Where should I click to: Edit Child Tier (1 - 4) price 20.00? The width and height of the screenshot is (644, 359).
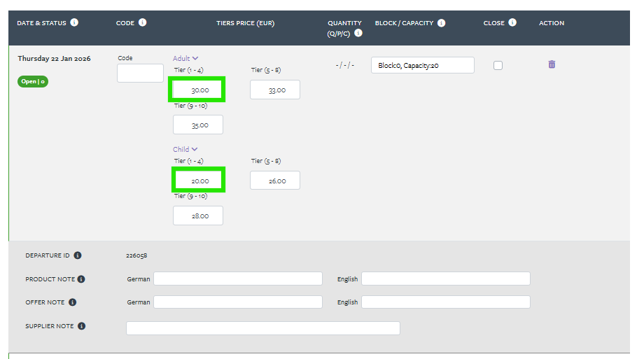(198, 181)
